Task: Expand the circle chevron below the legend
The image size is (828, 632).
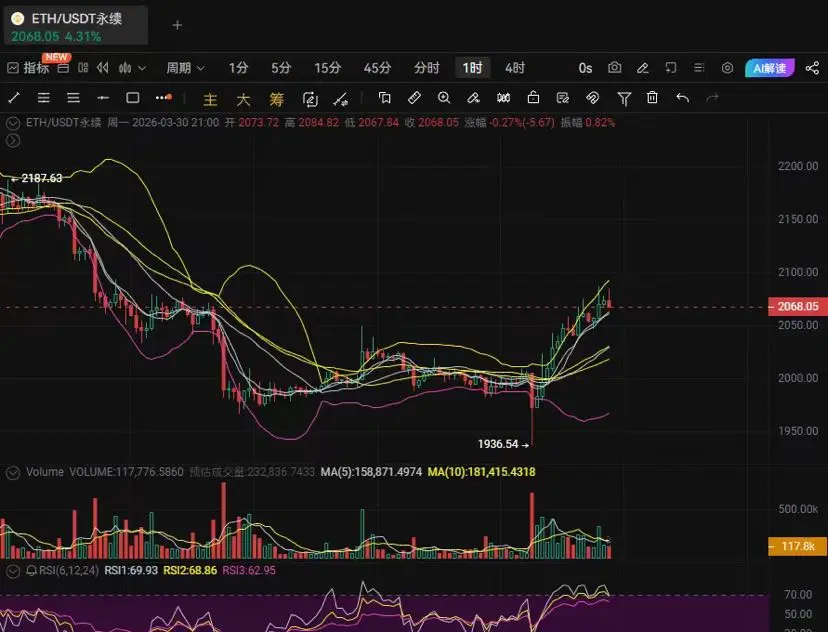Action: pos(13,140)
